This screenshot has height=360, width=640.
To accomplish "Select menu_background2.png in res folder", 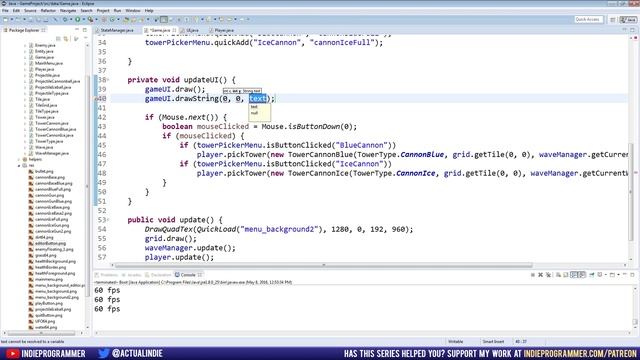I will 56,298.
